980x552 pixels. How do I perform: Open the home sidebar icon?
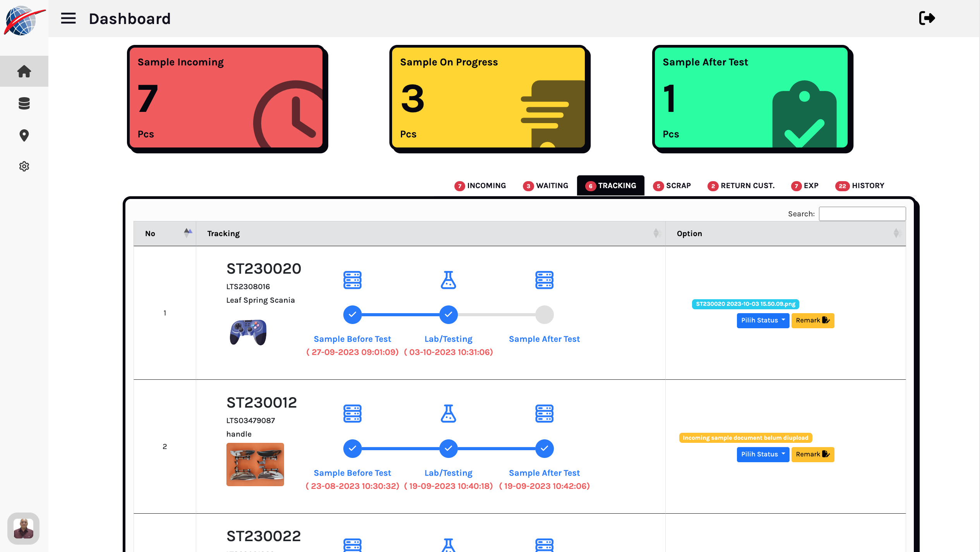(24, 71)
